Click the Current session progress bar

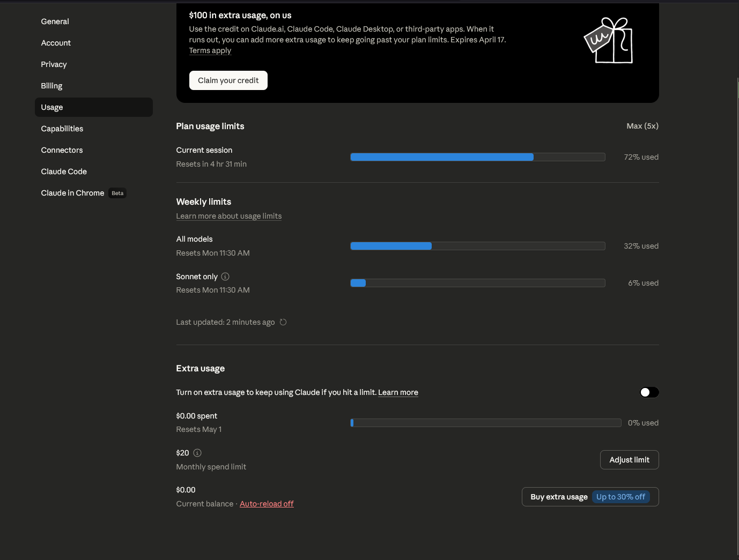(x=478, y=157)
